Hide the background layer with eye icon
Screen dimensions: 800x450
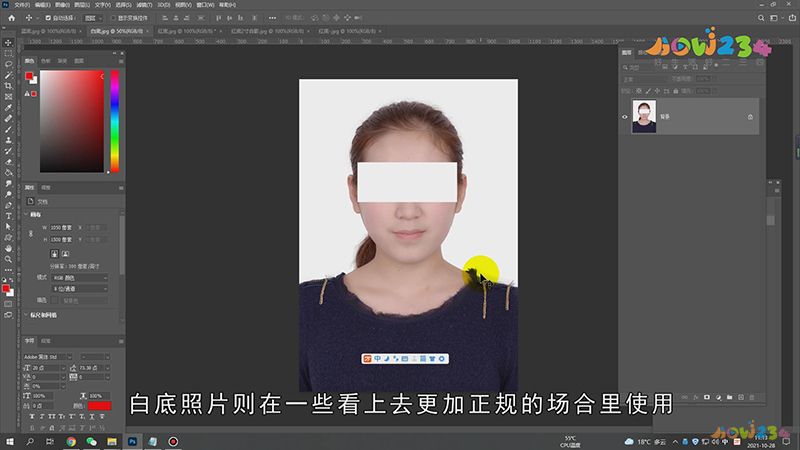click(624, 117)
